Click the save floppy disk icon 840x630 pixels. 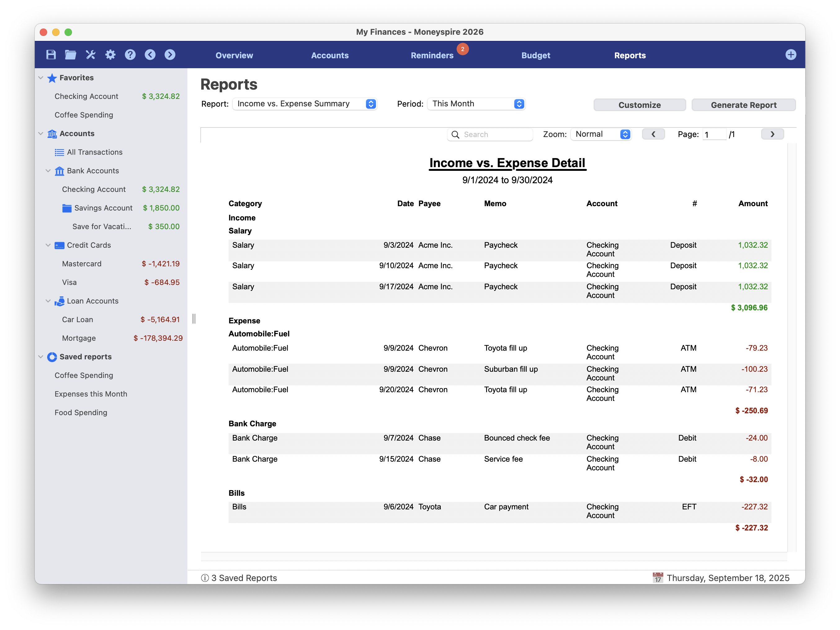tap(51, 55)
